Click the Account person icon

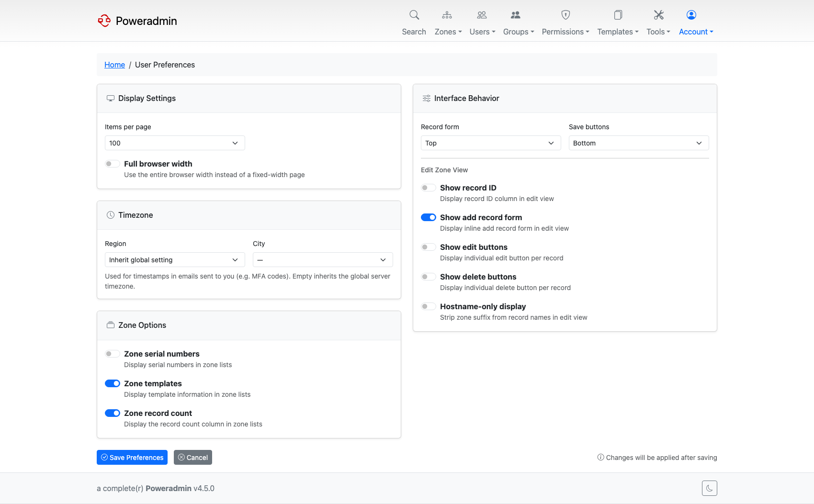click(x=691, y=15)
